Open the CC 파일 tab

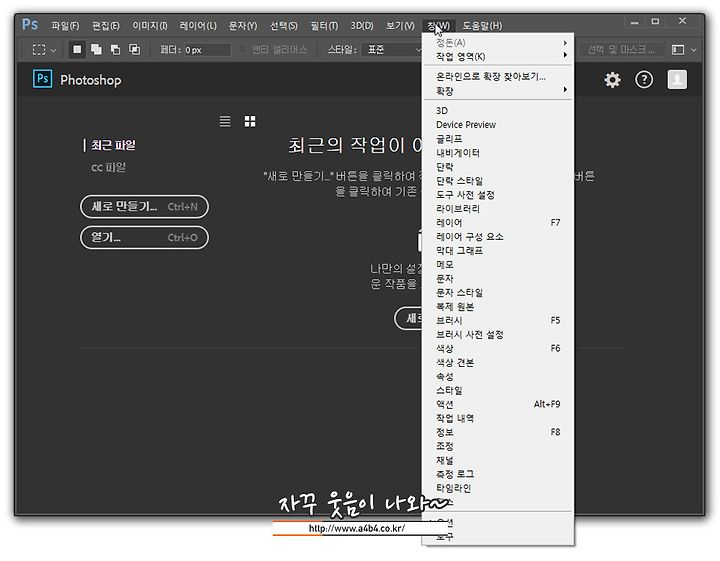coord(108,167)
